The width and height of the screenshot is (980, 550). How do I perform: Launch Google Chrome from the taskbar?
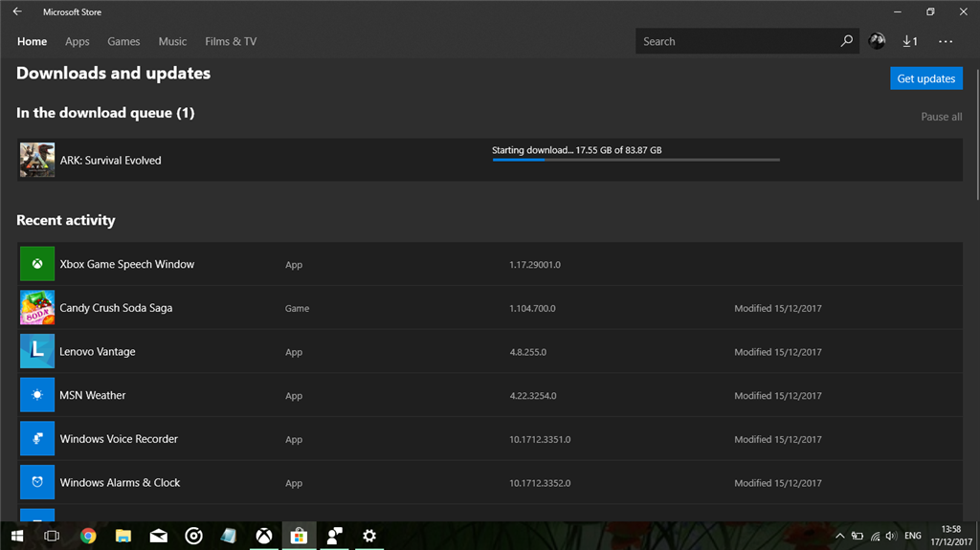pos(88,537)
